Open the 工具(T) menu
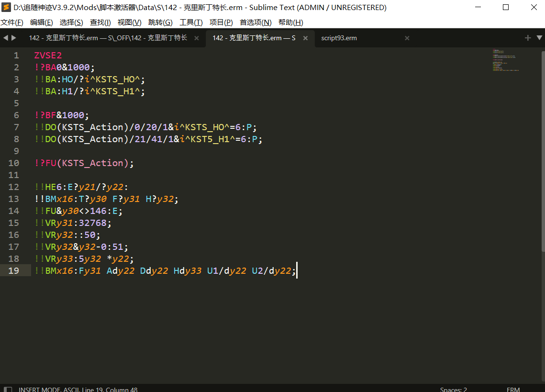The width and height of the screenshot is (545, 392). [191, 22]
